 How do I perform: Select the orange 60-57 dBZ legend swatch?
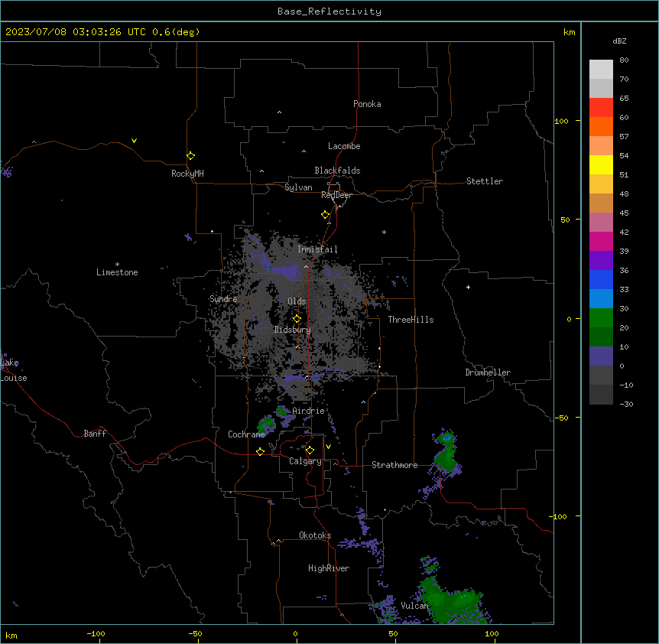pos(601,126)
